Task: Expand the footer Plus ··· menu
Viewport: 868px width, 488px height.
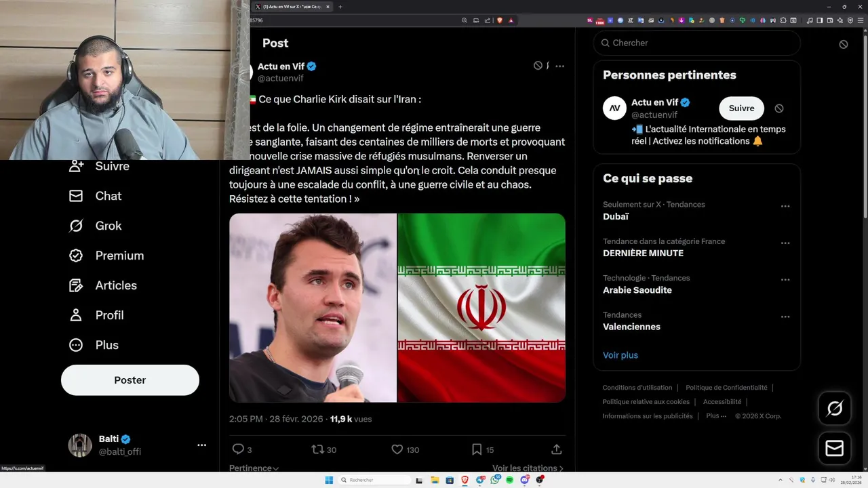Action: [x=716, y=416]
